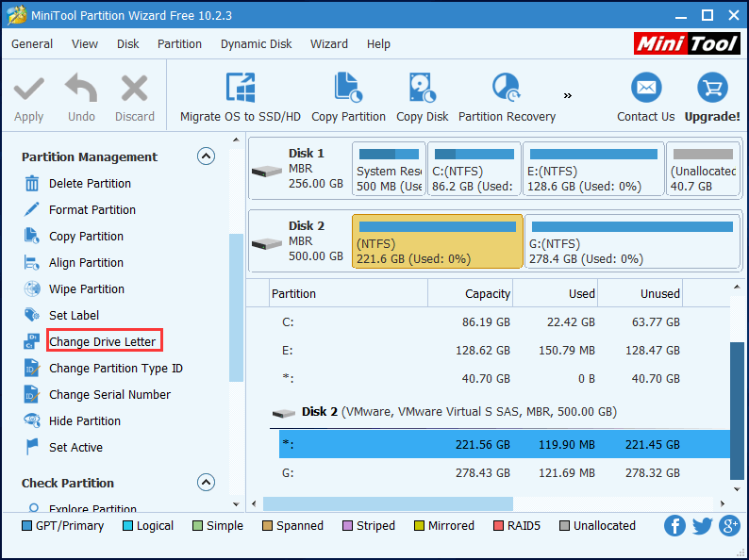
Task: Select the System Reserved partition block
Action: [x=389, y=169]
